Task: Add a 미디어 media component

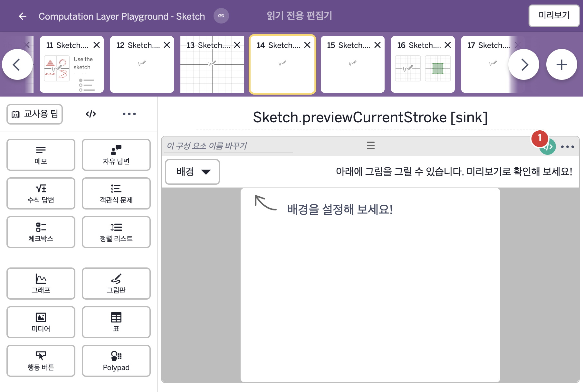Action: (x=41, y=322)
